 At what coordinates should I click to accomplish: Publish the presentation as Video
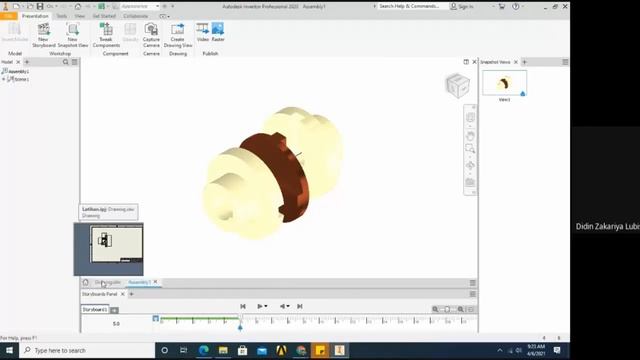(202, 32)
